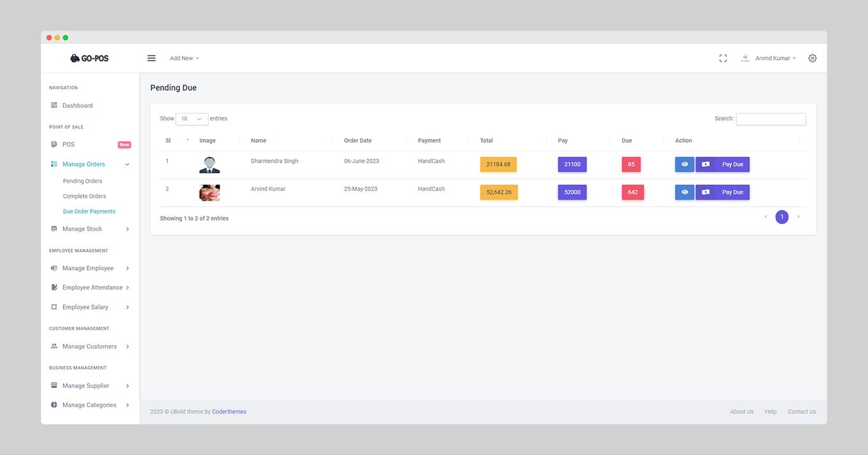Viewport: 868px width, 455px height.
Task: View Dharmendra Singh order via eye icon
Action: pos(685,165)
